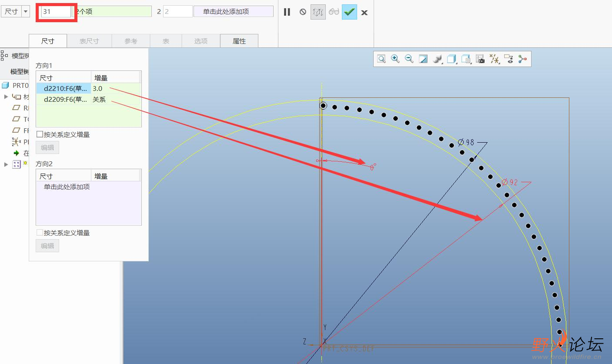Switch to the 表尺寸 tab
The height and width of the screenshot is (364, 612).
[x=89, y=41]
